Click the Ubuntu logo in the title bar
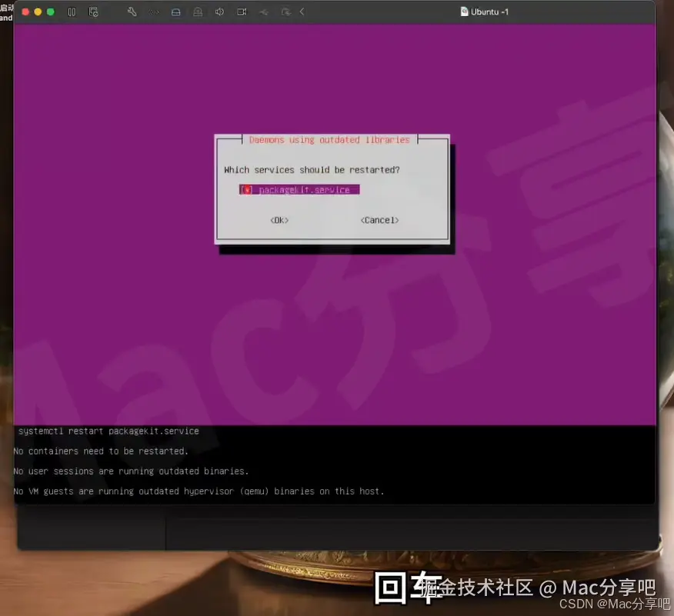The image size is (674, 616). [x=462, y=12]
